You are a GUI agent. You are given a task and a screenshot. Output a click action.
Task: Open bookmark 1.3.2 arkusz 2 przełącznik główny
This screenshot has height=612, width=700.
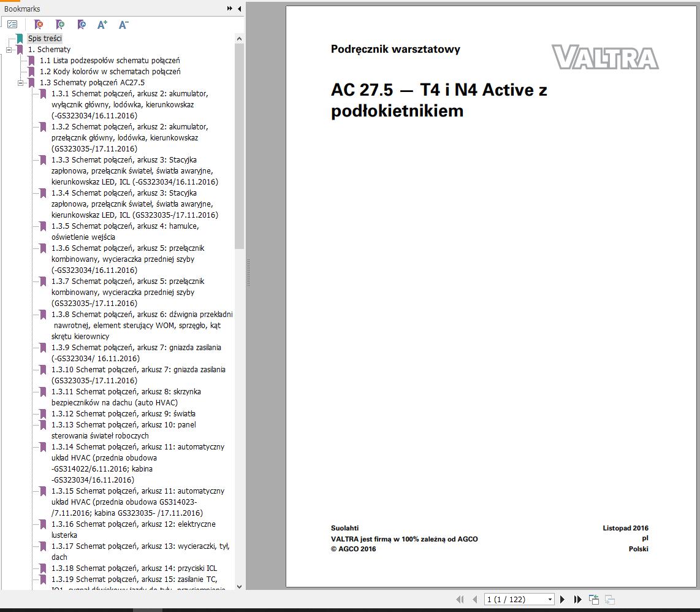pos(130,137)
